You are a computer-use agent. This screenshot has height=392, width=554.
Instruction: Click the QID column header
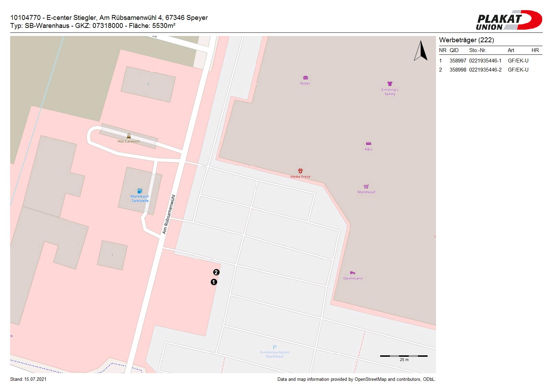click(454, 50)
